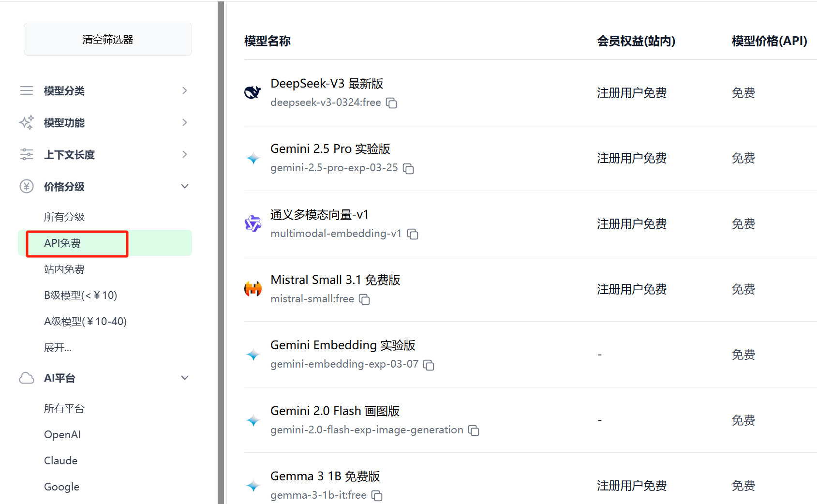Copy the mistral-small:free model ID

(x=364, y=299)
